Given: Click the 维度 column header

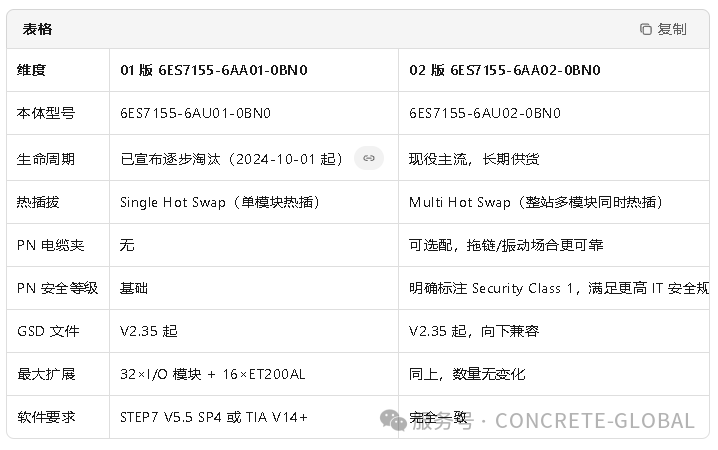Looking at the screenshot, I should click(x=32, y=70).
